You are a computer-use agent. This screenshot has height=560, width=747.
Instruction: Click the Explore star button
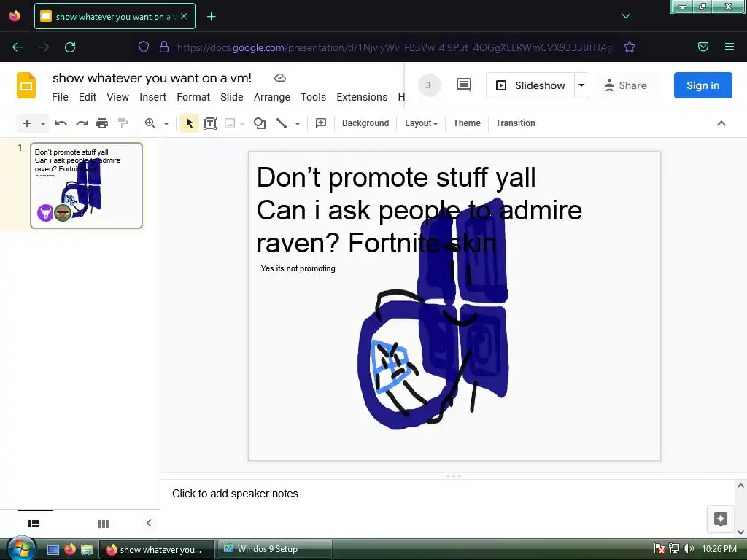click(720, 519)
